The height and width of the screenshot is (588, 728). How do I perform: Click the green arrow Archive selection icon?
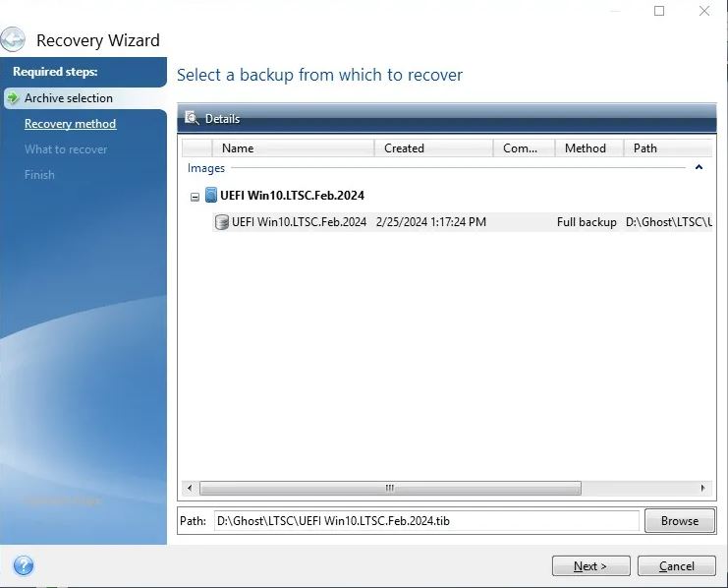point(13,98)
